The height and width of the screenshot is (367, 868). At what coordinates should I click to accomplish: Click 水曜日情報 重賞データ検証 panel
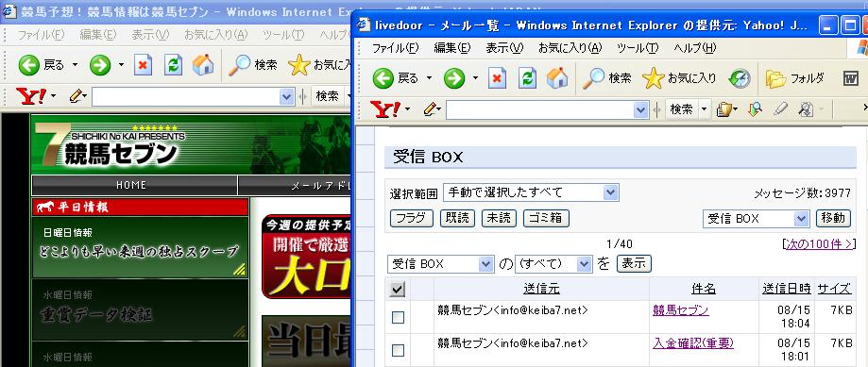pos(140,310)
